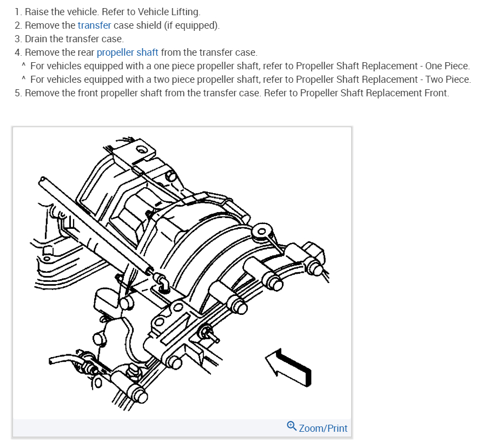Viewport: 487px width, 448px height.
Task: Click the gray footer bar under diagram
Action: (x=182, y=428)
